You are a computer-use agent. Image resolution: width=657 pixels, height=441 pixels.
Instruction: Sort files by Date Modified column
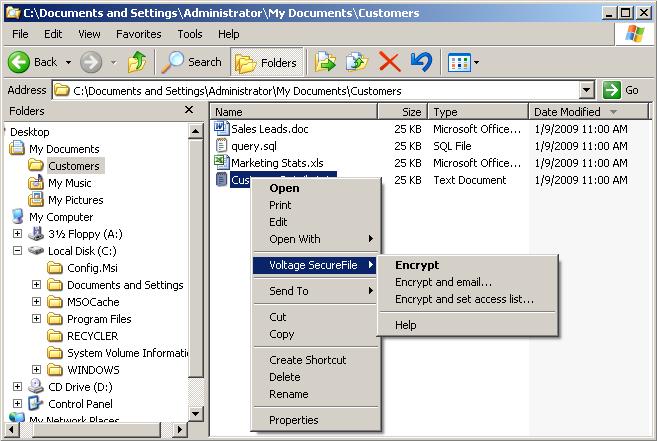tap(567, 112)
